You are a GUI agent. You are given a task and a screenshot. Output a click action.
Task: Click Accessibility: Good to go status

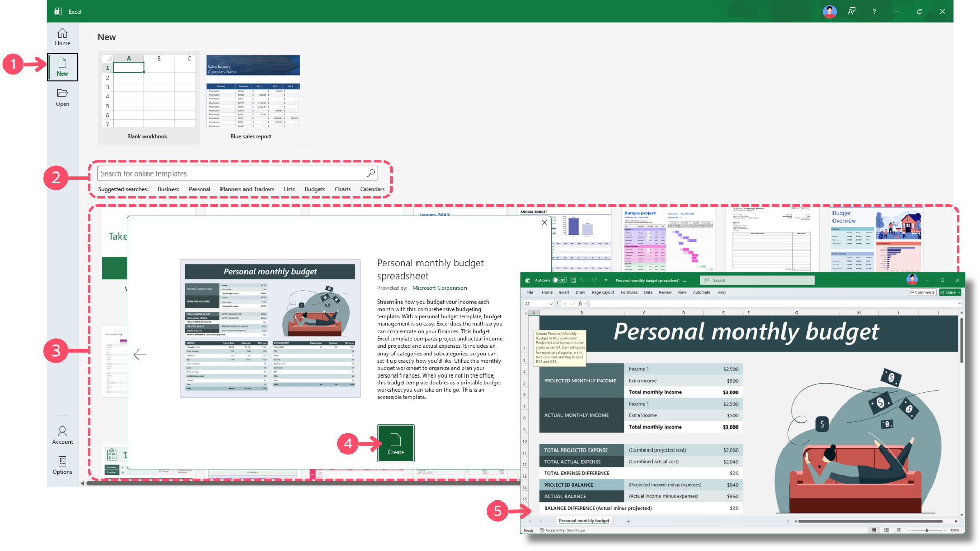coord(562,530)
